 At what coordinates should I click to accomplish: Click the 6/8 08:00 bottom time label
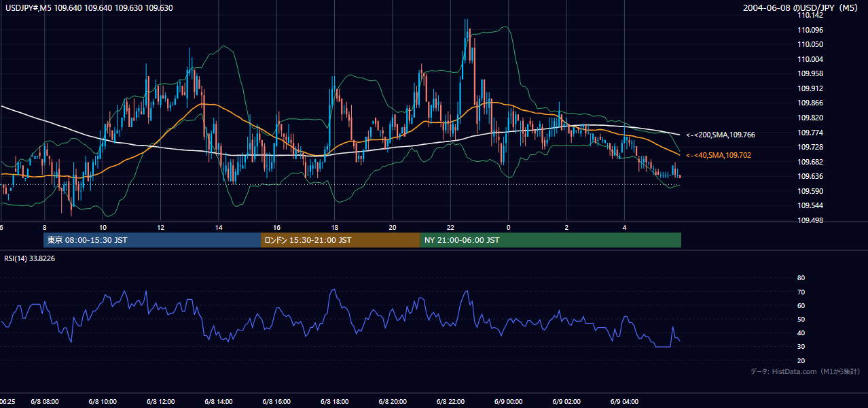[45, 402]
